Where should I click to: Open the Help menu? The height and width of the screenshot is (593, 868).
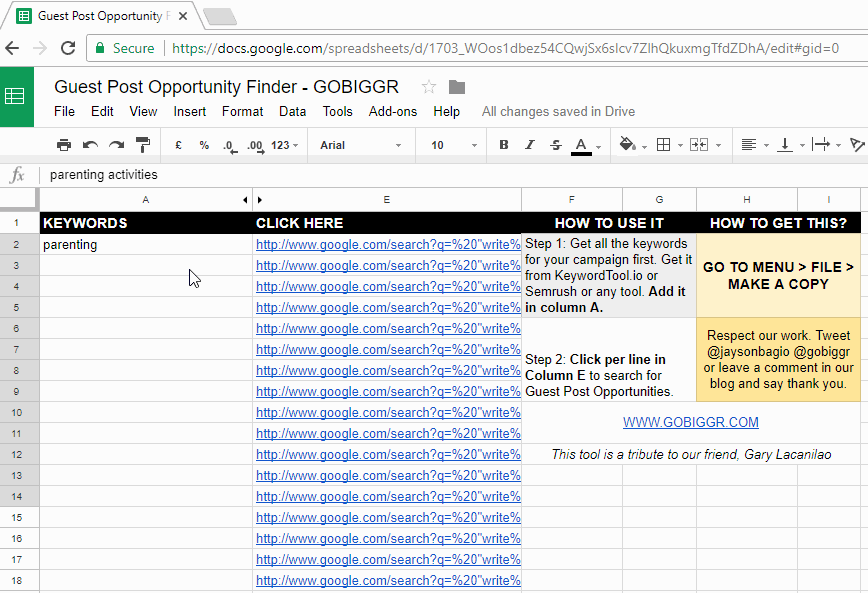[x=446, y=111]
